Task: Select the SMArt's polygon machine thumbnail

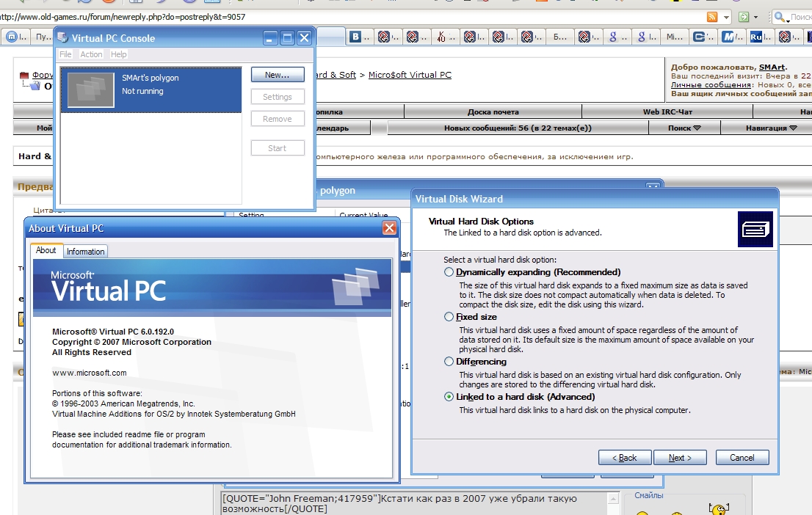Action: click(x=91, y=90)
